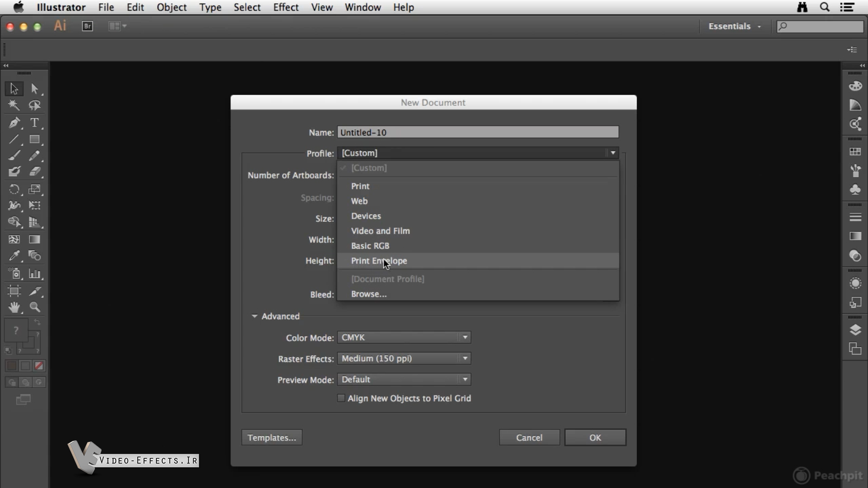Open Spotlight search in menu bar

825,8
